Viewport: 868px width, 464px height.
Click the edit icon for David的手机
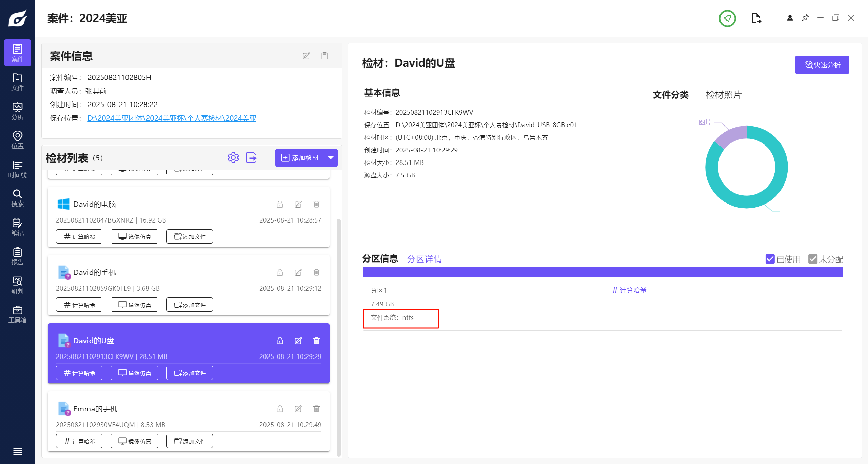298,272
